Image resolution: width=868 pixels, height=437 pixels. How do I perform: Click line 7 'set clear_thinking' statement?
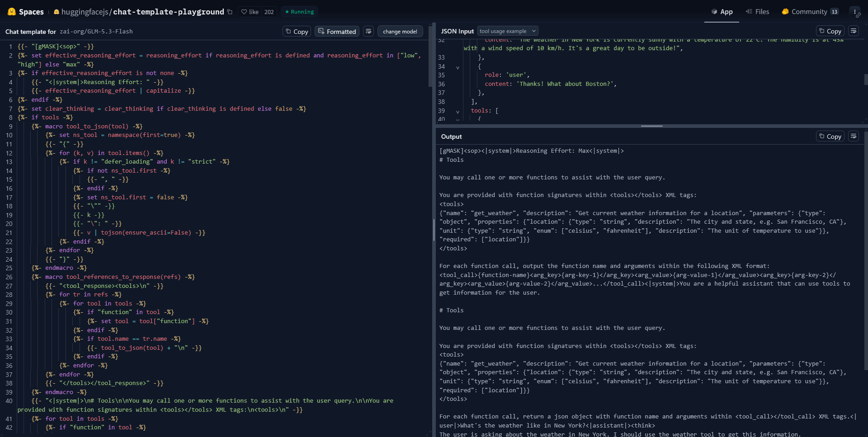(x=162, y=108)
